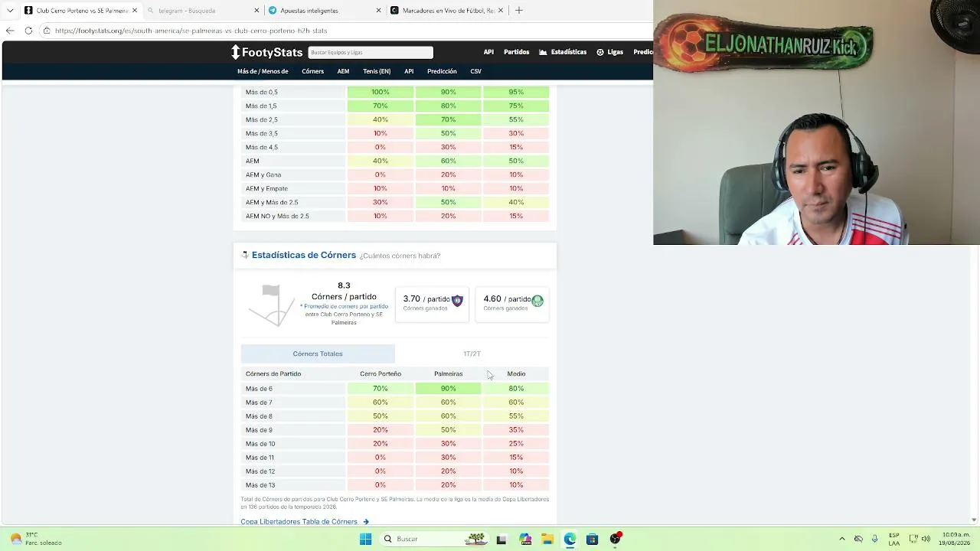Close the telegram - Búsqueda tab
The height and width of the screenshot is (551, 980).
256,11
